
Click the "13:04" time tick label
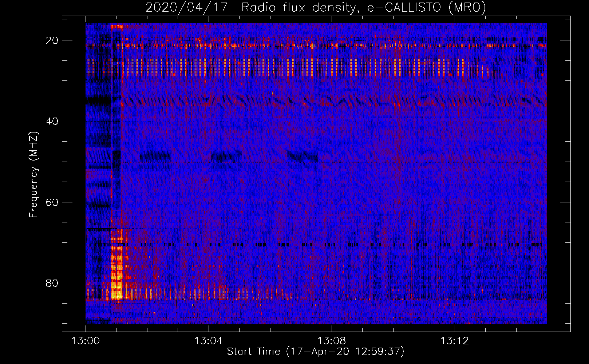pos(209,341)
